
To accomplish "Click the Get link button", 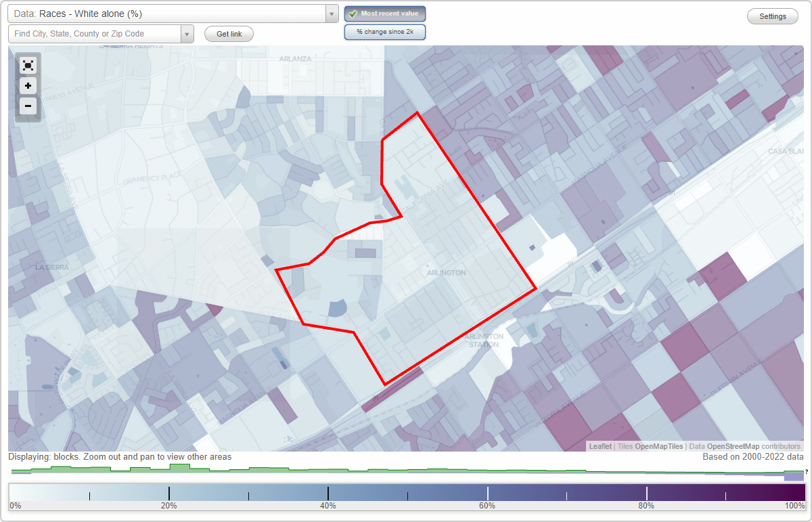I will tap(229, 34).
